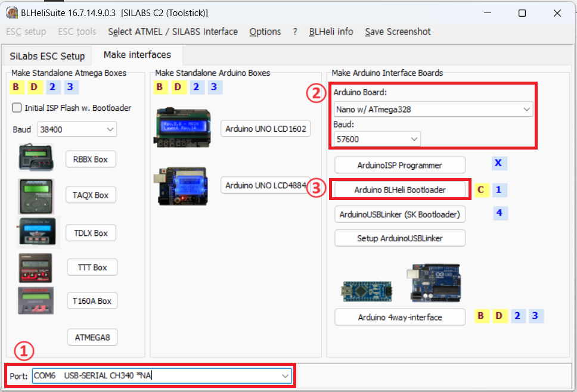Click the 2 badge beside Arduino 4way-interface
Viewport: 577px width, 392px height.
coord(518,316)
